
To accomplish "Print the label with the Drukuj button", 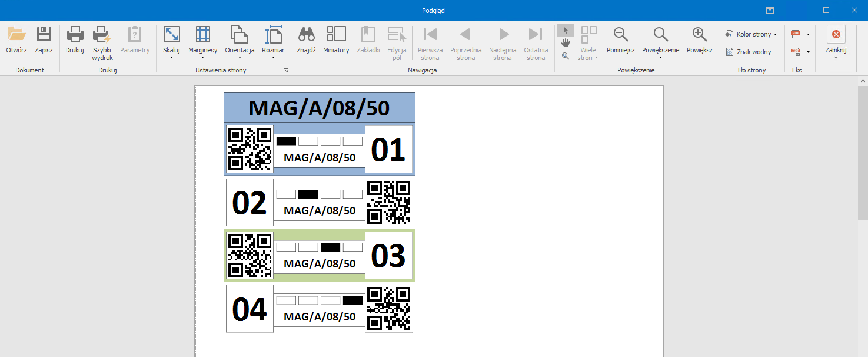I will click(75, 40).
